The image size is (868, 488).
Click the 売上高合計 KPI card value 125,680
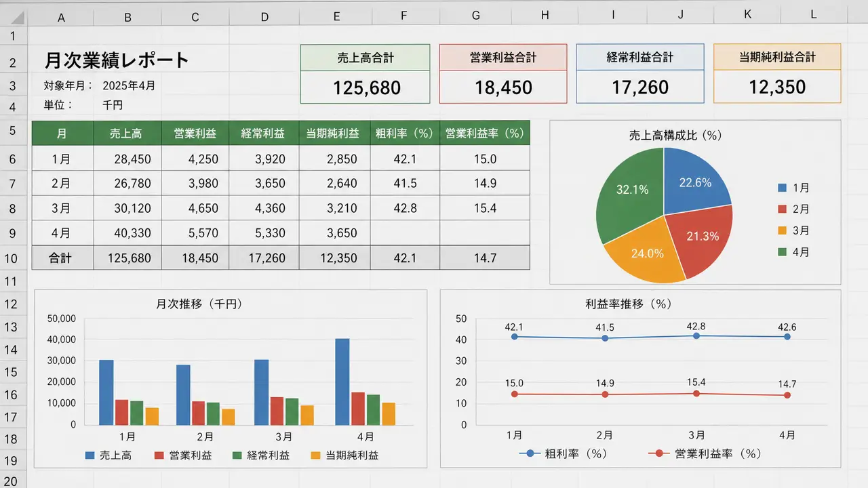[x=366, y=87]
